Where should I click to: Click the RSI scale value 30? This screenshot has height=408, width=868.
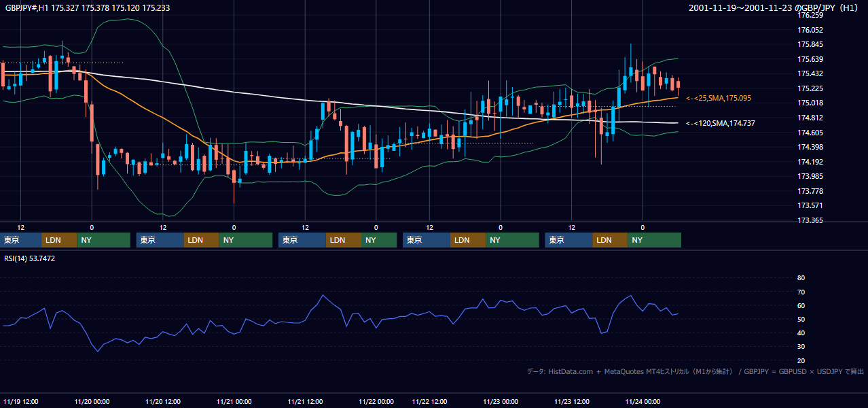click(801, 347)
